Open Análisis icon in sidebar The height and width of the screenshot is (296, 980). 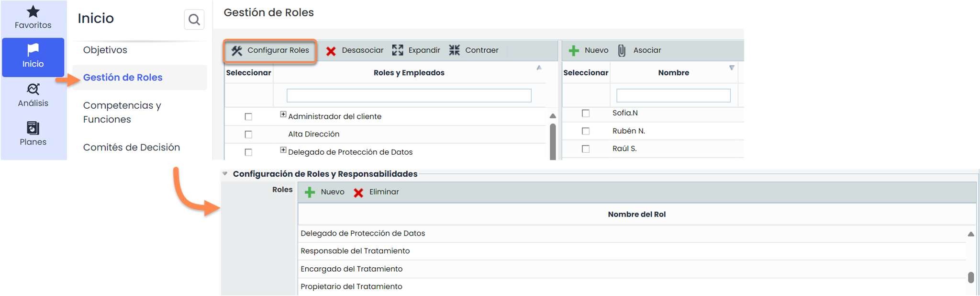33,89
